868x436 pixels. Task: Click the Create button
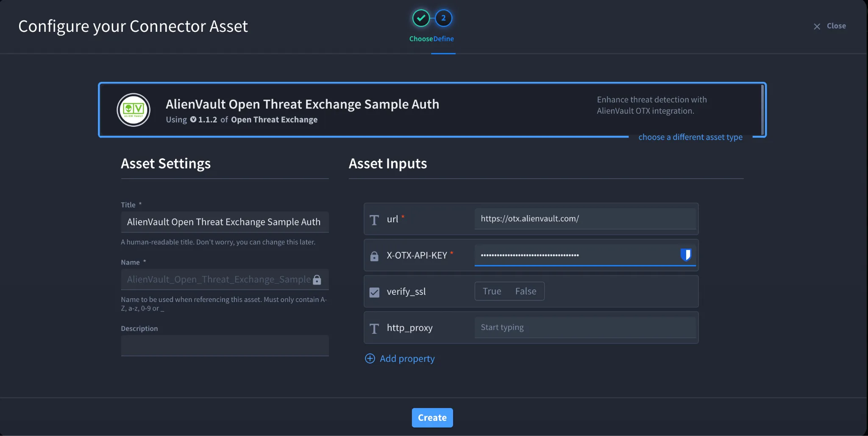point(432,418)
